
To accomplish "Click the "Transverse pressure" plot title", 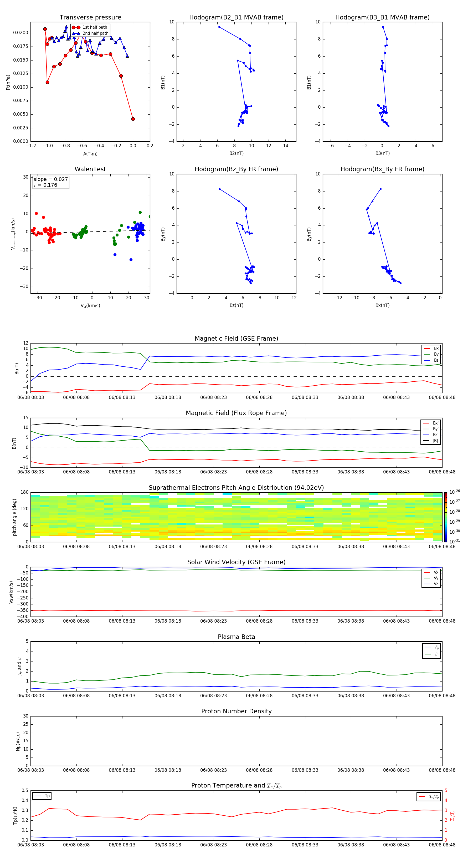I will (x=90, y=18).
